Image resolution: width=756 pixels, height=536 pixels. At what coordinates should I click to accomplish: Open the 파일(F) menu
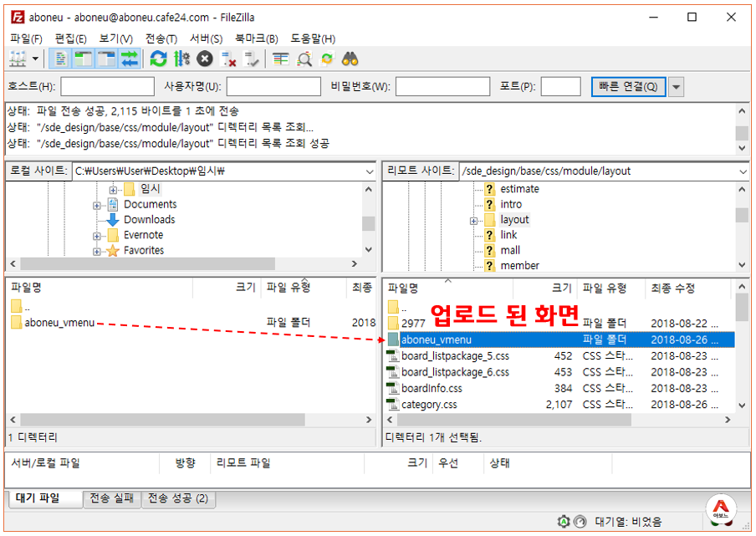(x=26, y=38)
